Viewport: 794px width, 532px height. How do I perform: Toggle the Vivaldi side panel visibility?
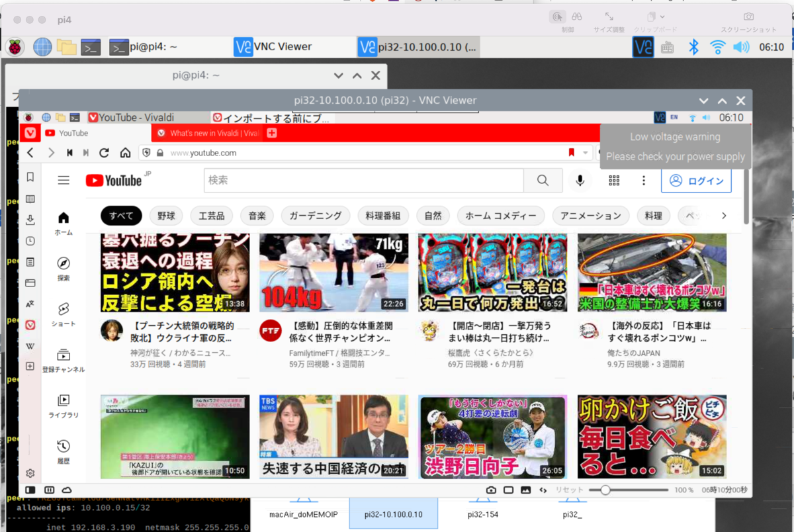pos(30,490)
